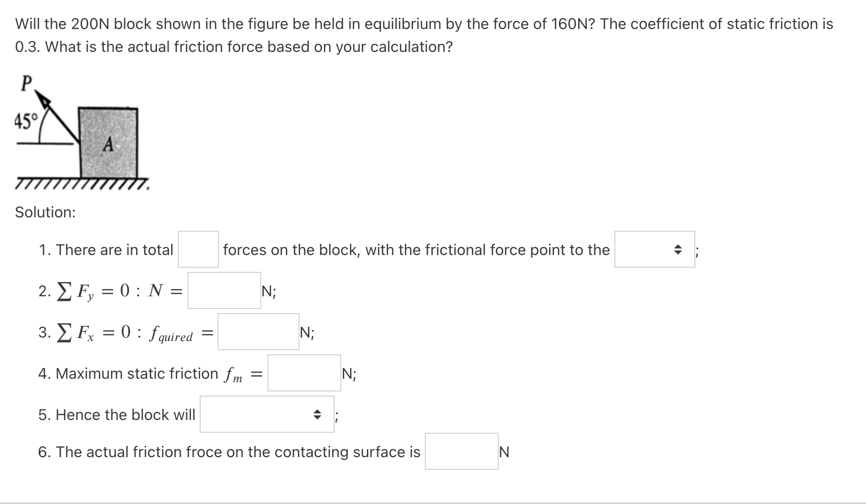Click the block labeled A in the figure
866x504 pixels.
click(108, 145)
